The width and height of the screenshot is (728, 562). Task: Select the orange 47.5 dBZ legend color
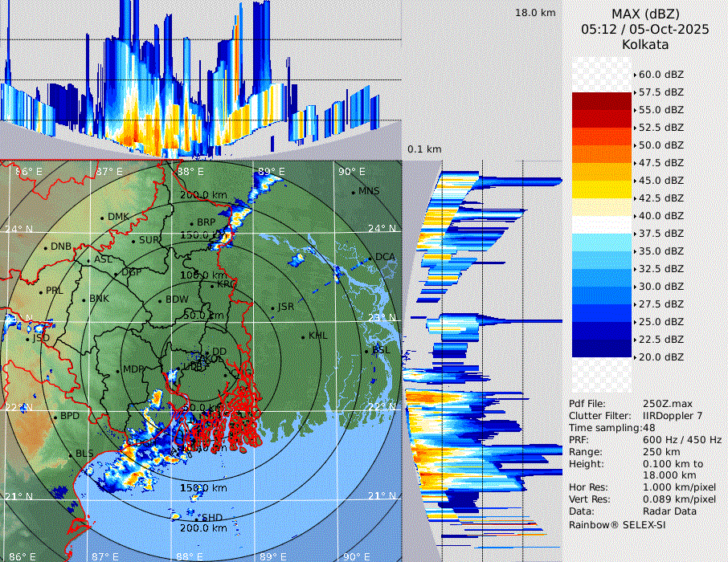(x=601, y=154)
